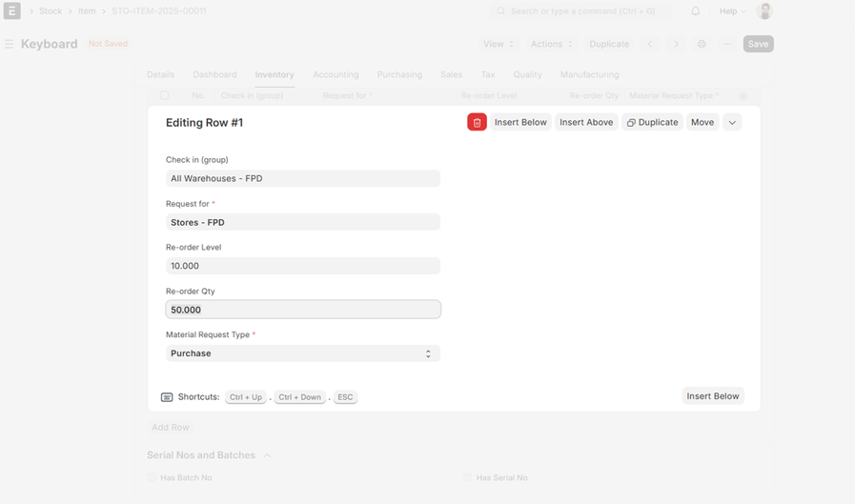Click the print icon in toolbar
The image size is (855, 504).
point(702,44)
